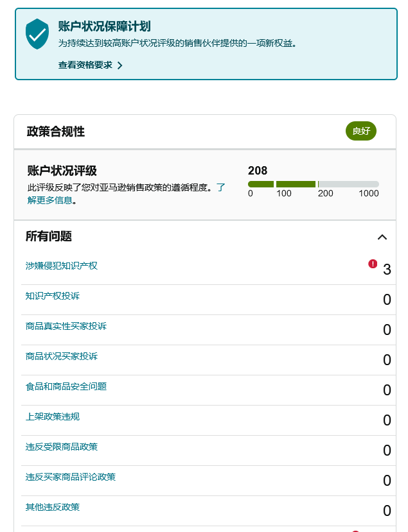Open 商品状况买家投诉 link

coord(62,356)
